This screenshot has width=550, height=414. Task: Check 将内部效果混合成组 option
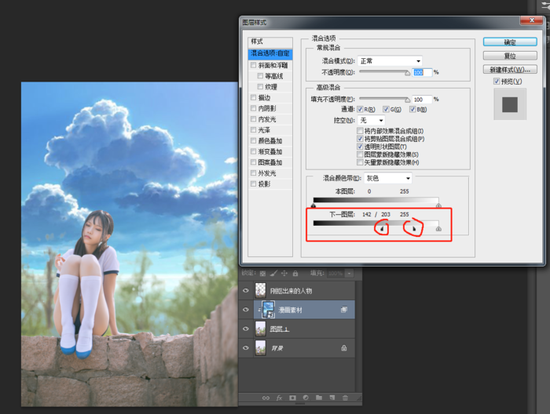tap(360, 131)
